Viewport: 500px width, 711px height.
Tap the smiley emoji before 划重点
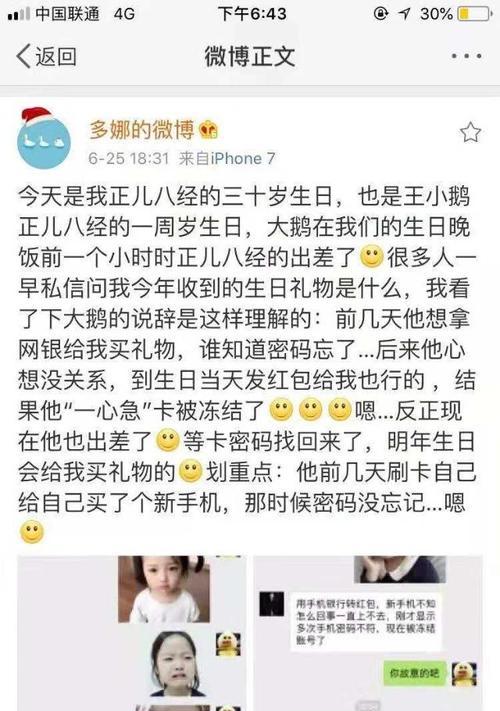tap(190, 471)
